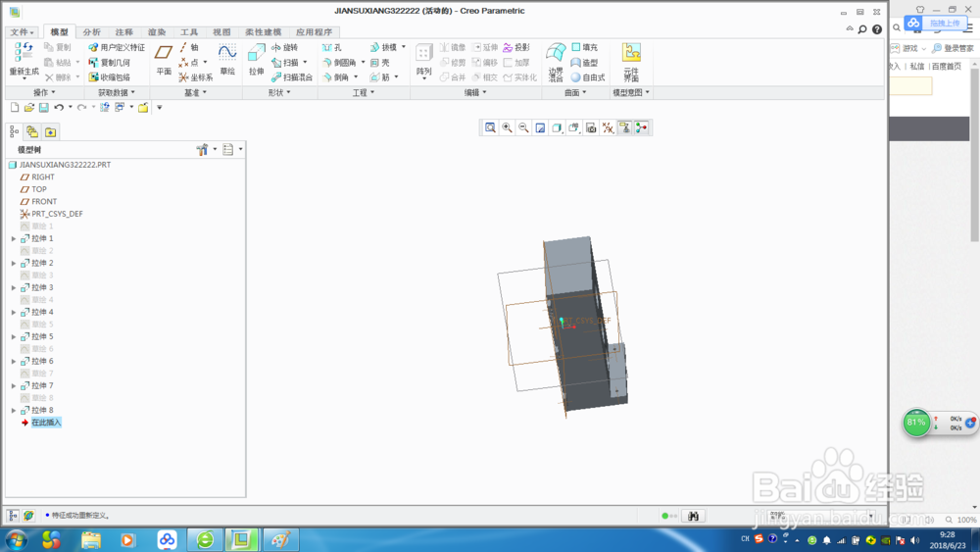Screen dimensions: 980x552
Task: Open the 曲面 group dropdown
Action: 575,92
